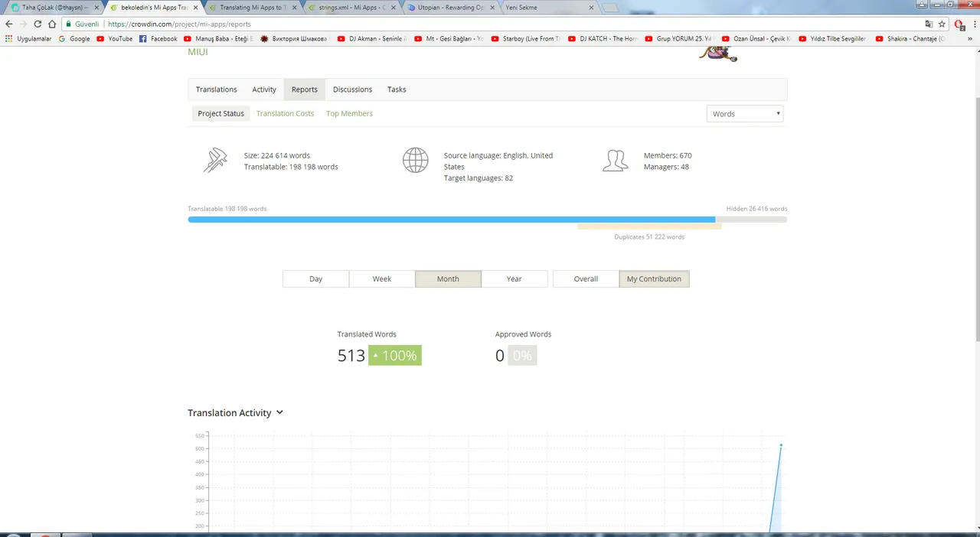Click the green 100% change badge

(x=395, y=356)
